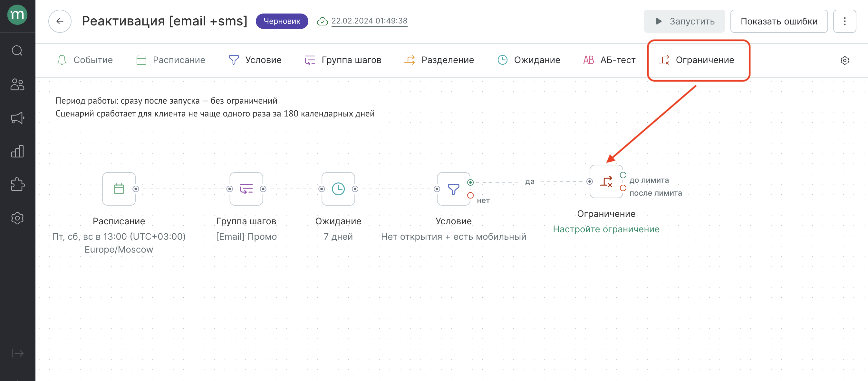This screenshot has width=868, height=381.
Task: Click the Настройте ограничение link
Action: coord(606,229)
